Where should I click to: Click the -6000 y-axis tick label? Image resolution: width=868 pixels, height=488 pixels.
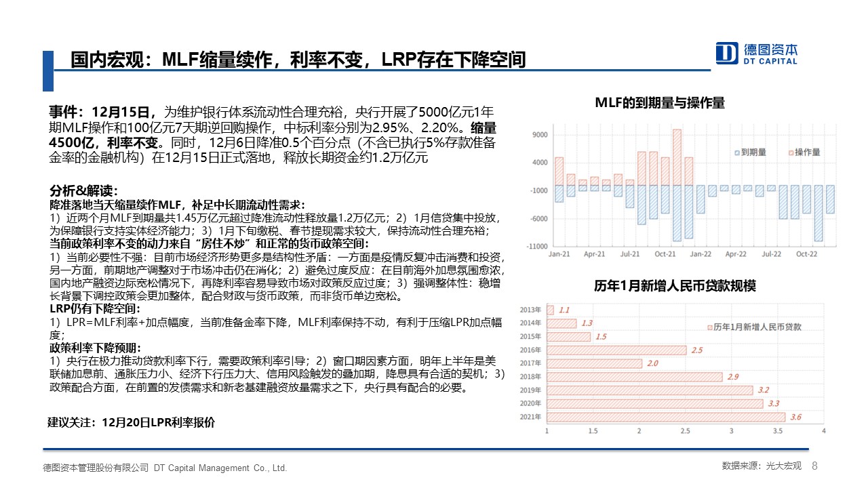point(538,218)
